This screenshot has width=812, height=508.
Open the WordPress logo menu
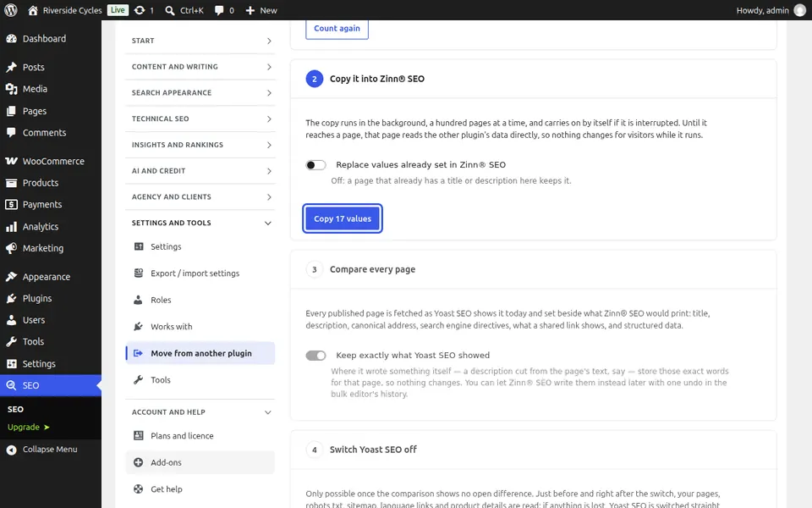click(11, 10)
